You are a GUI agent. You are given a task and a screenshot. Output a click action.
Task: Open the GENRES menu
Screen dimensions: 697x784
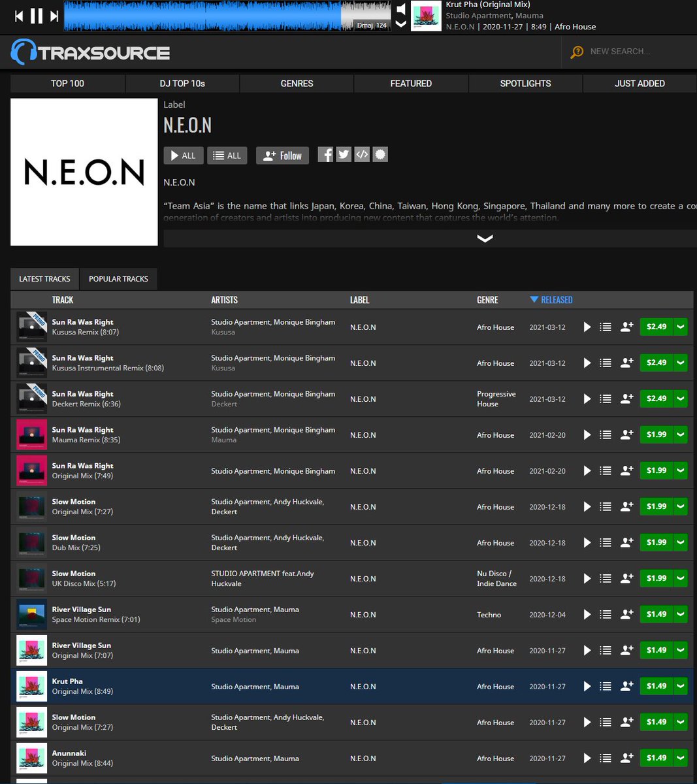[297, 84]
